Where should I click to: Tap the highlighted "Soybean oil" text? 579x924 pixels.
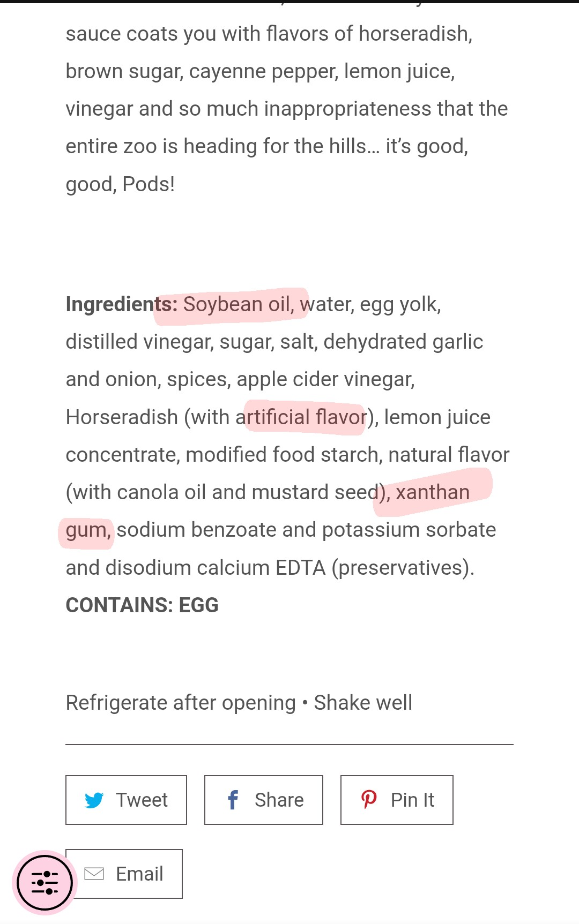238,305
